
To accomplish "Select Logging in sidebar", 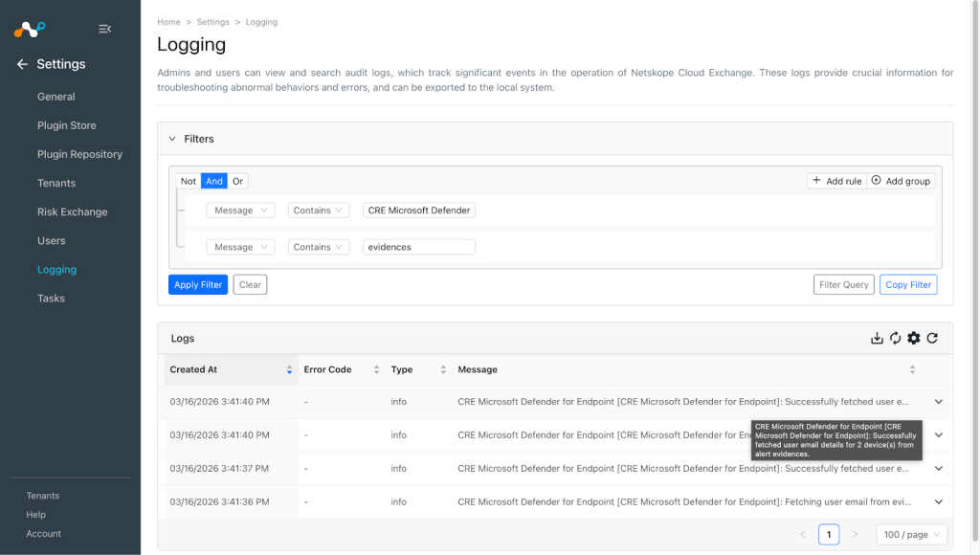I will point(56,270).
